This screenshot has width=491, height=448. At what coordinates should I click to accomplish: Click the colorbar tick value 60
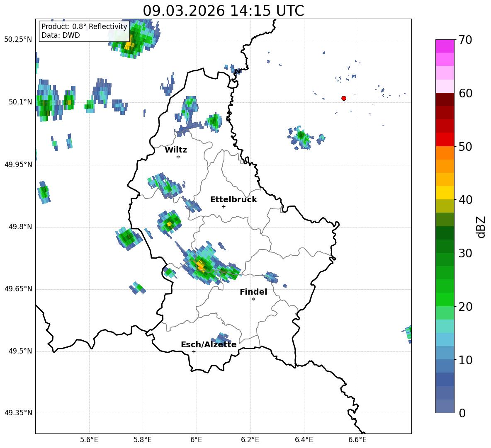(465, 93)
